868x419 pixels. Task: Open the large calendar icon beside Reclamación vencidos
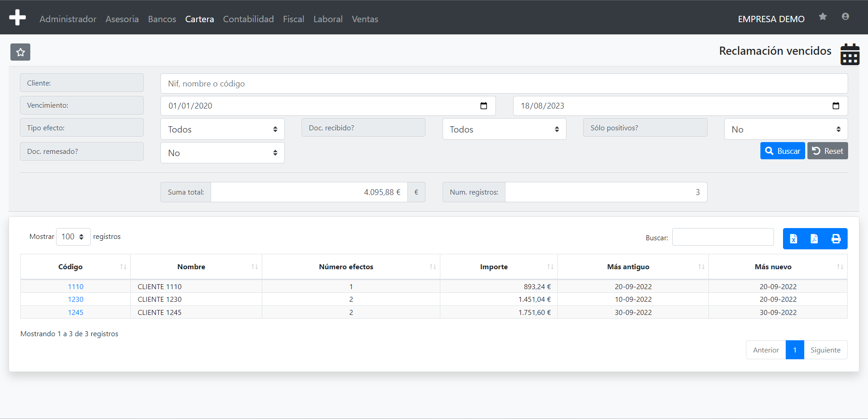tap(850, 54)
